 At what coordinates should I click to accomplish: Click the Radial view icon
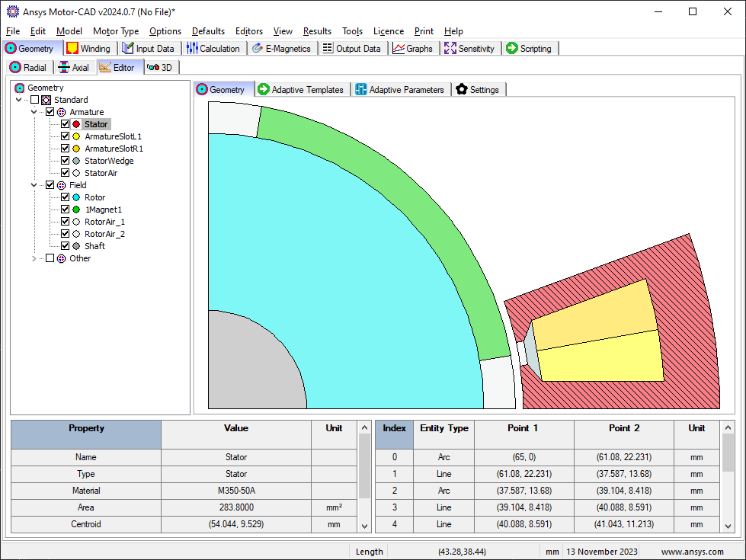[15, 68]
